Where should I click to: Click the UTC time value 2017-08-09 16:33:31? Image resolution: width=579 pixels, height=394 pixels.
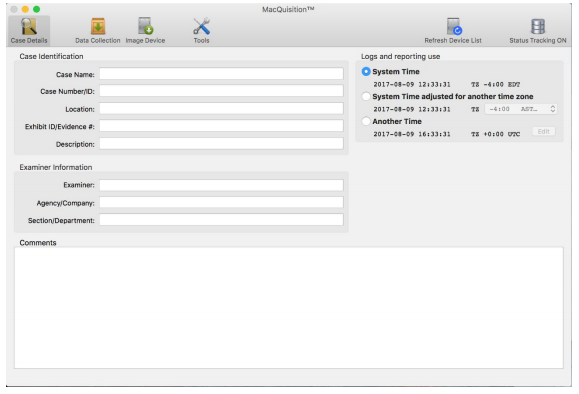point(412,134)
